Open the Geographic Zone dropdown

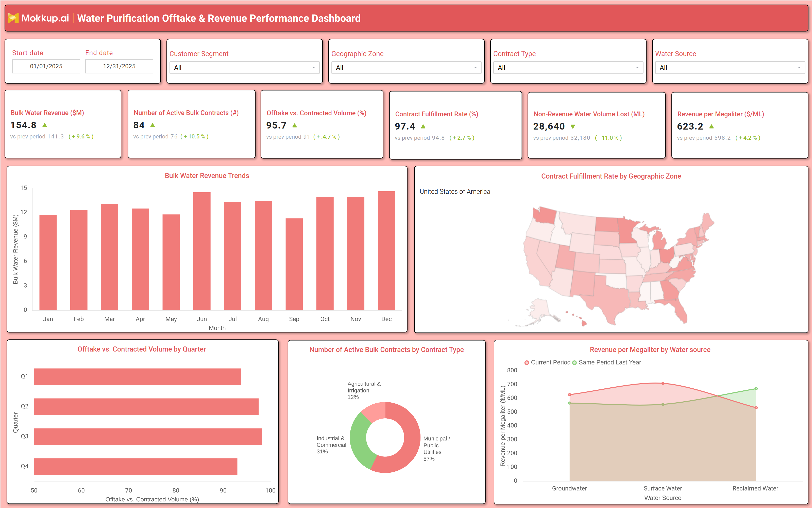406,68
